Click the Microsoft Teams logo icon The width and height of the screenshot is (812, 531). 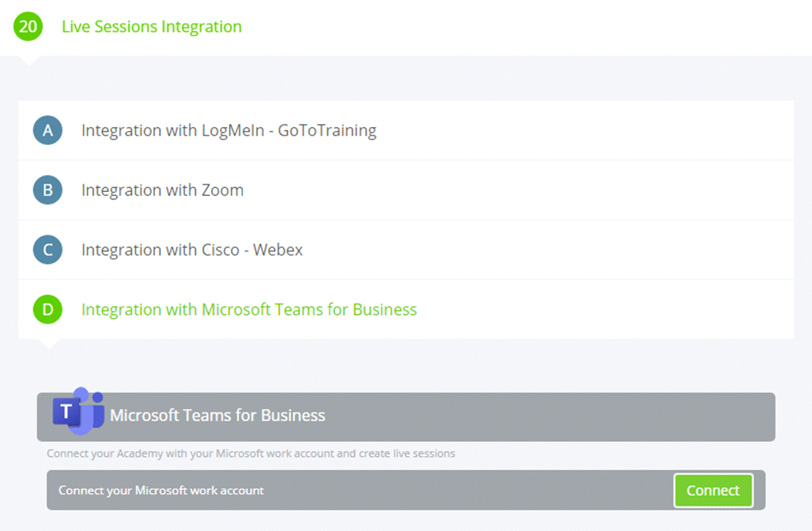78,411
